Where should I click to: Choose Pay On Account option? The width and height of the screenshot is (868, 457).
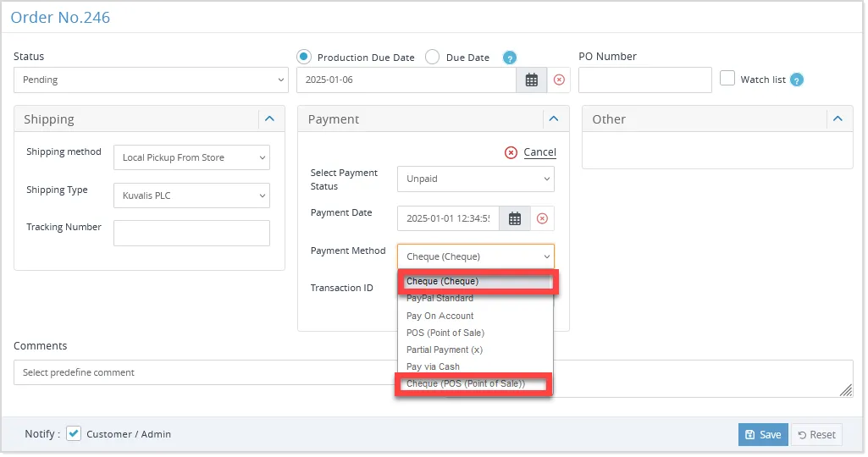coord(476,316)
